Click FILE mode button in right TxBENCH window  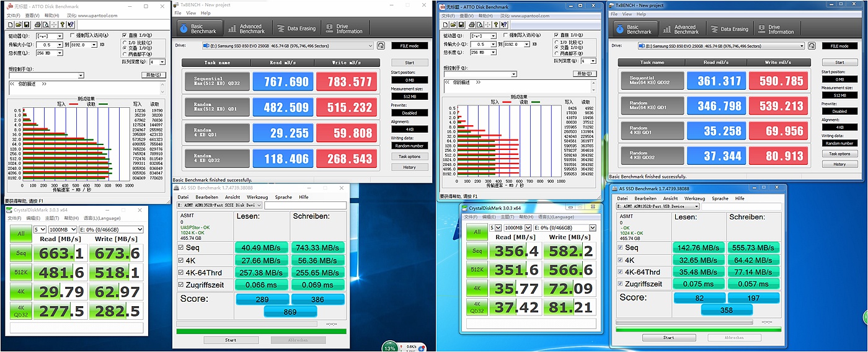(839, 46)
